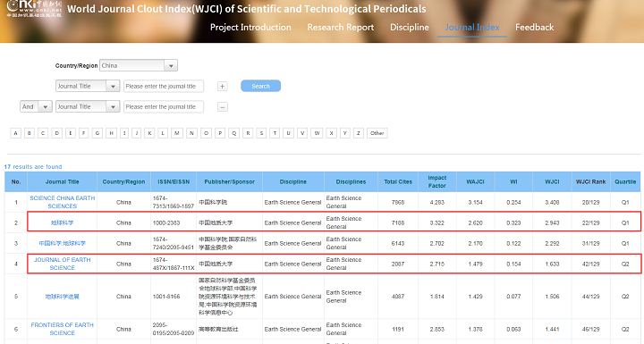Filter journals by letter J

[137, 133]
